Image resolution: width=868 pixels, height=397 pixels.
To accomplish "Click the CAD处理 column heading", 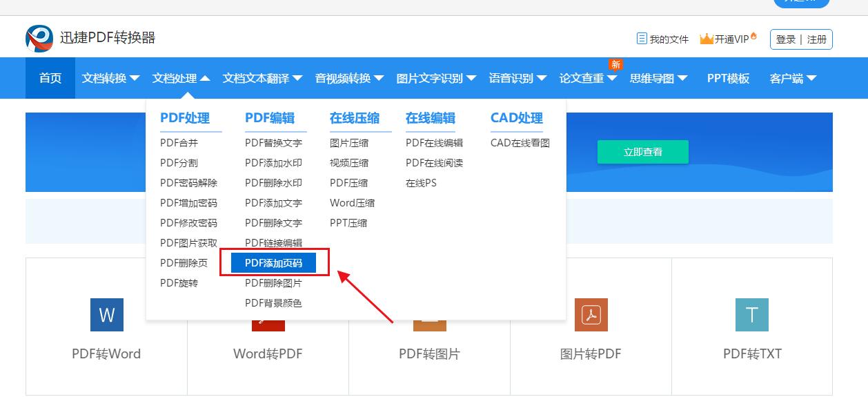I will [517, 118].
